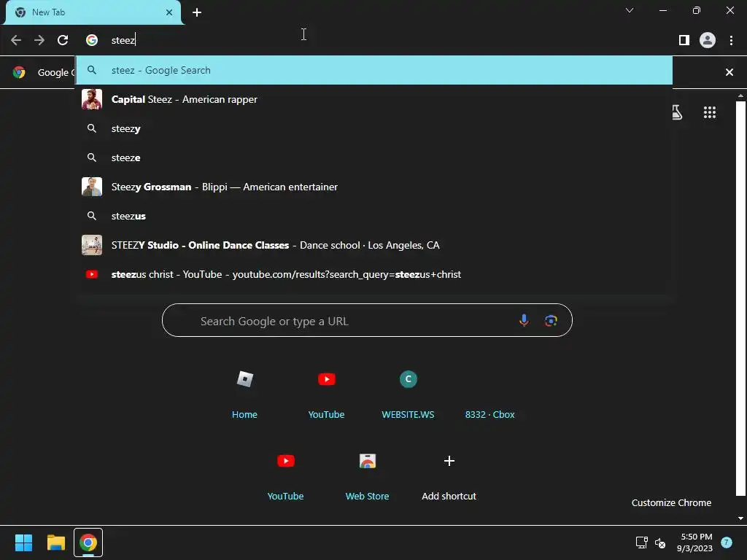Expand the tab search chevron
Viewport: 747px width, 560px height.
[630, 10]
